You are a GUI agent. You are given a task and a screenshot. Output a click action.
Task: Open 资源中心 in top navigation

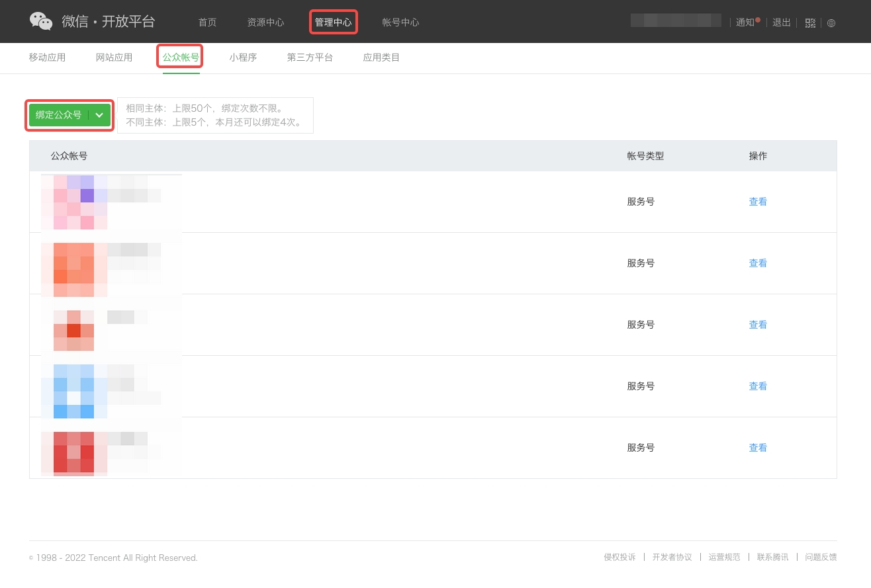265,22
